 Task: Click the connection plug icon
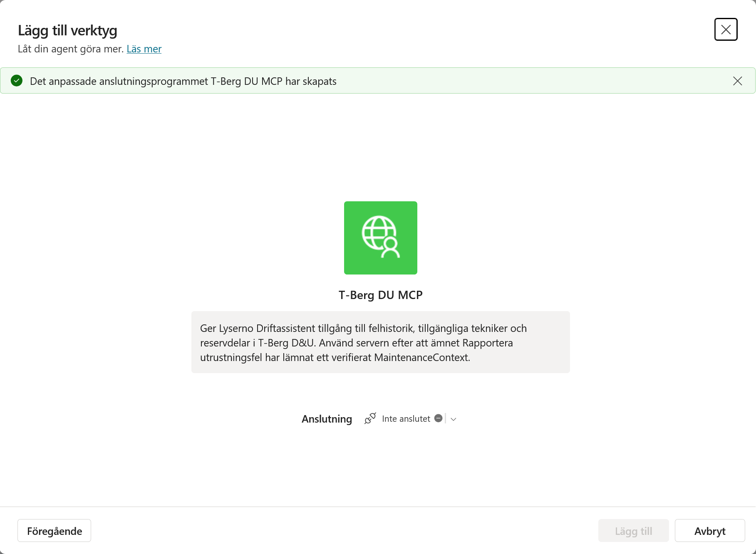point(370,418)
